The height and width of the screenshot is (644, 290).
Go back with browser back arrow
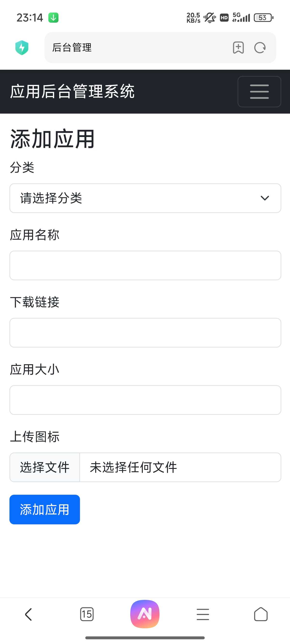tap(29, 614)
